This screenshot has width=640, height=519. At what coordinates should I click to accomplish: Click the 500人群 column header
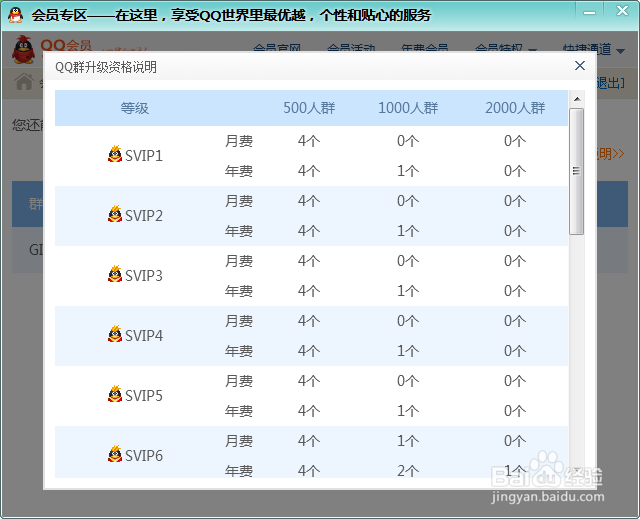click(x=309, y=108)
